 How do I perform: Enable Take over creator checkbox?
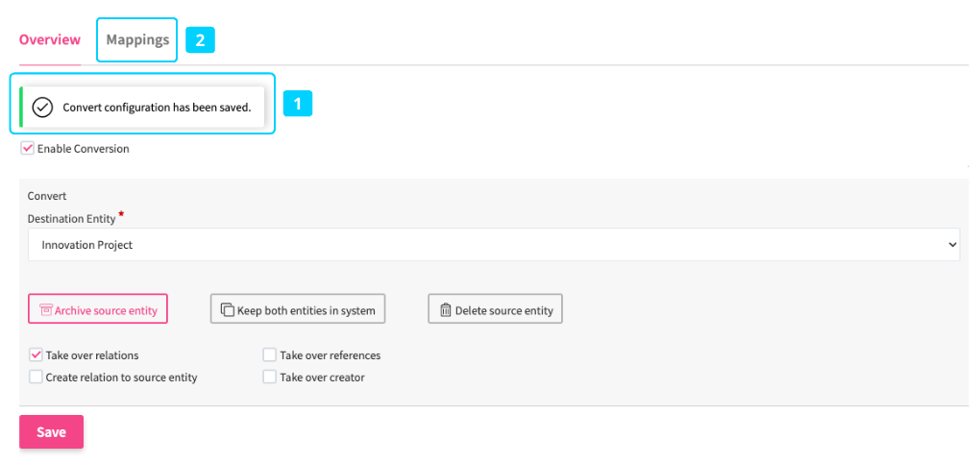tap(270, 378)
